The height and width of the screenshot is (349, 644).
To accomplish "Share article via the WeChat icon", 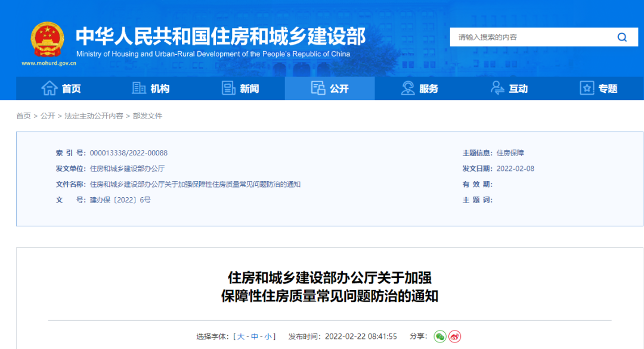I will (441, 336).
